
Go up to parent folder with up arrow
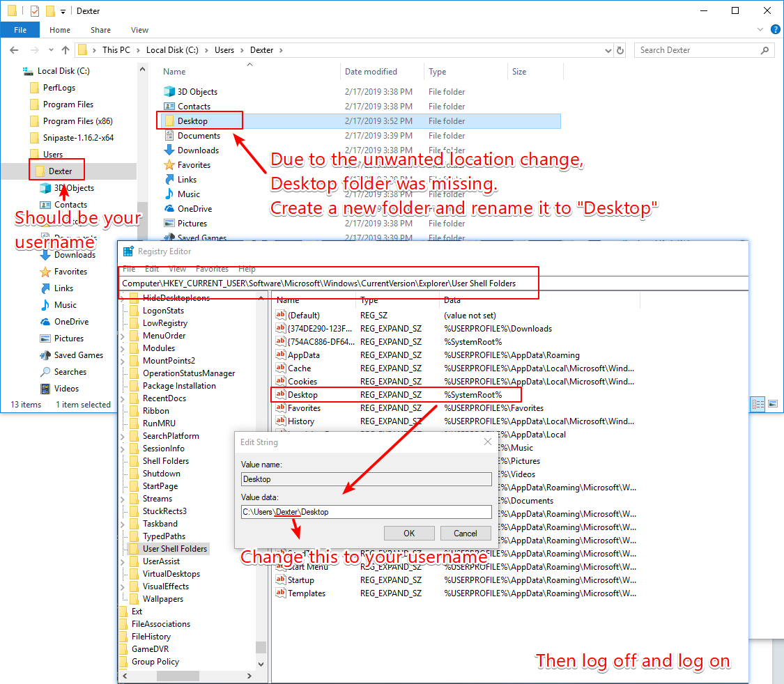65,49
